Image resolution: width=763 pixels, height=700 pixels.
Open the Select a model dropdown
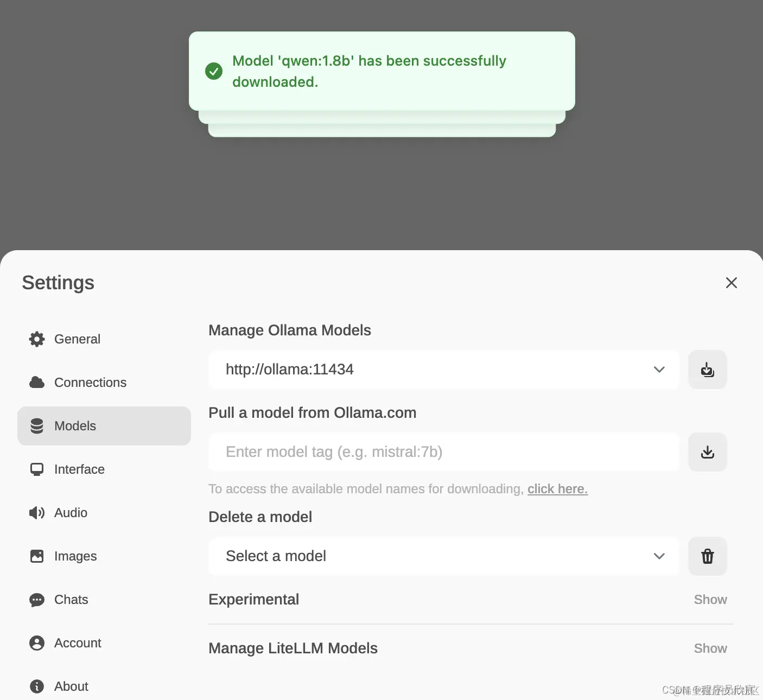(444, 556)
